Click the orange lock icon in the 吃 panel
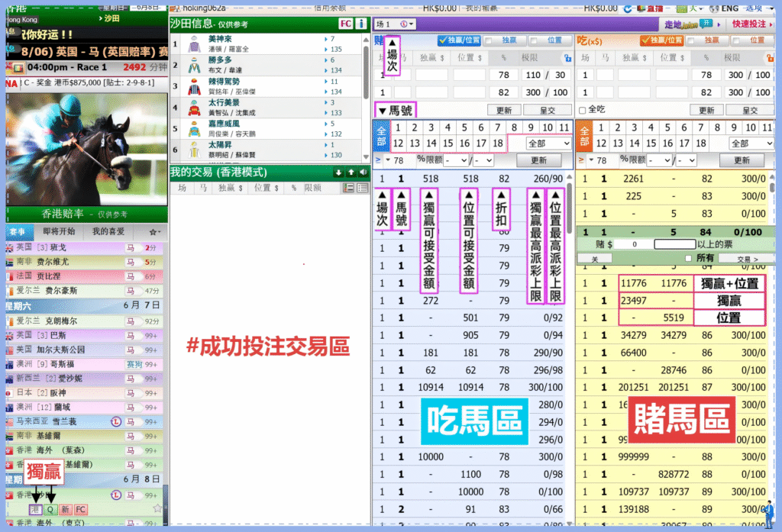Image resolution: width=782 pixels, height=532 pixels. tap(771, 58)
